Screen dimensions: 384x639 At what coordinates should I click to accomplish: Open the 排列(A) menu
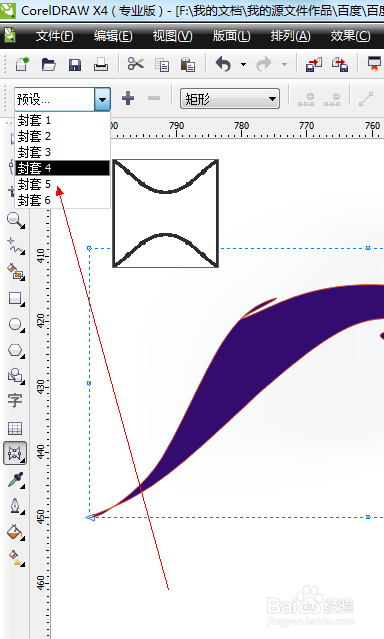[x=291, y=36]
